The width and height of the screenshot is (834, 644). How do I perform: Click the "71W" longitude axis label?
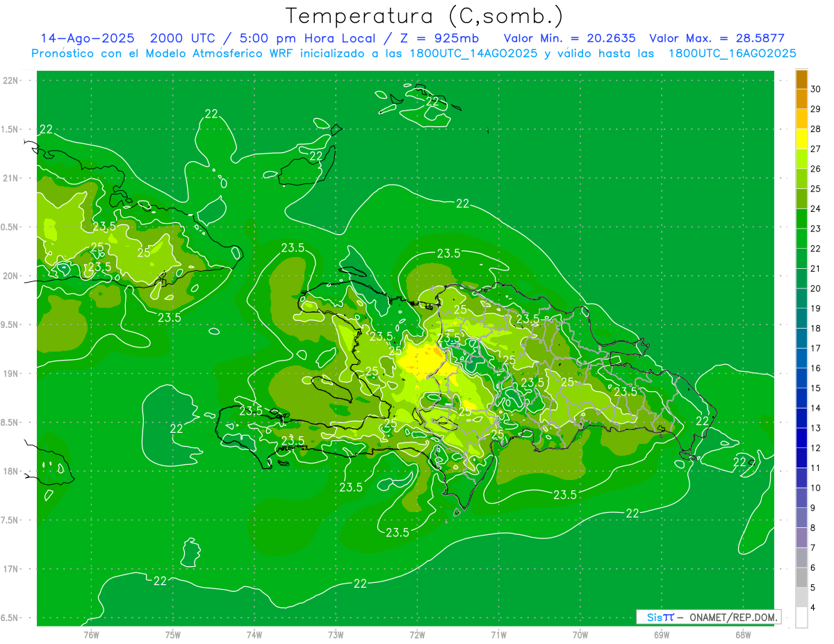point(498,635)
